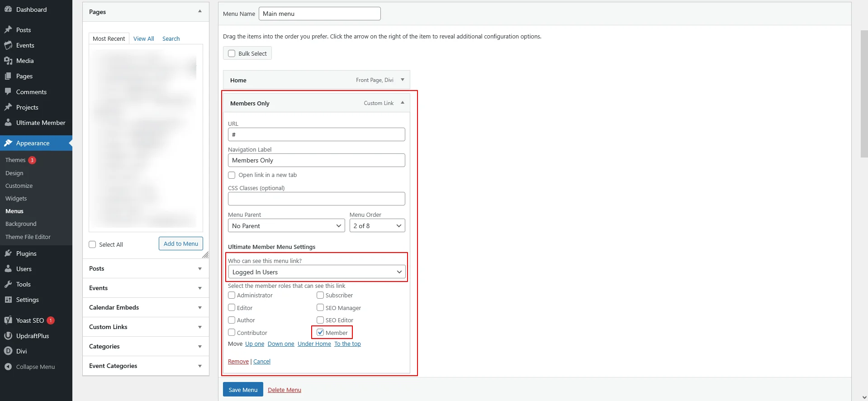Click the UpdraftPlus icon in sidebar

[x=8, y=336]
